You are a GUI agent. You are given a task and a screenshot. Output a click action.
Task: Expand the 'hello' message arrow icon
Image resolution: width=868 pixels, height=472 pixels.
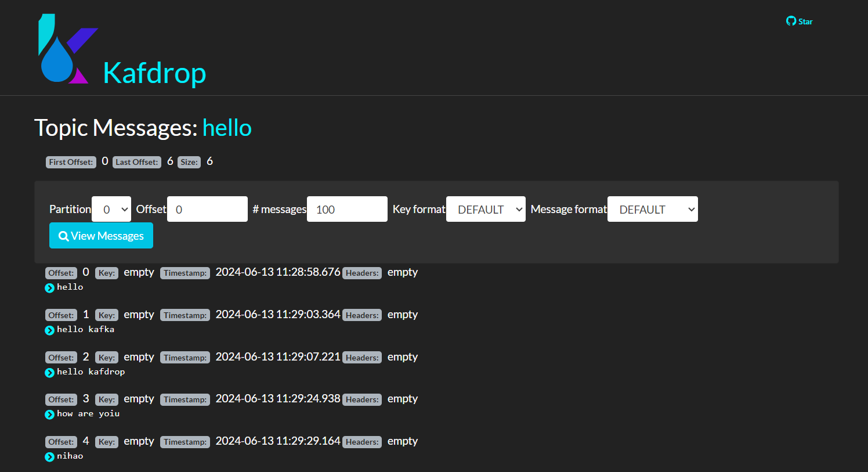pyautogui.click(x=50, y=288)
